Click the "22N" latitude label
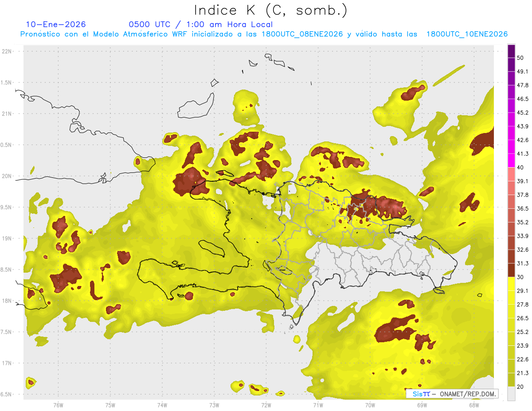 (x=7, y=51)
